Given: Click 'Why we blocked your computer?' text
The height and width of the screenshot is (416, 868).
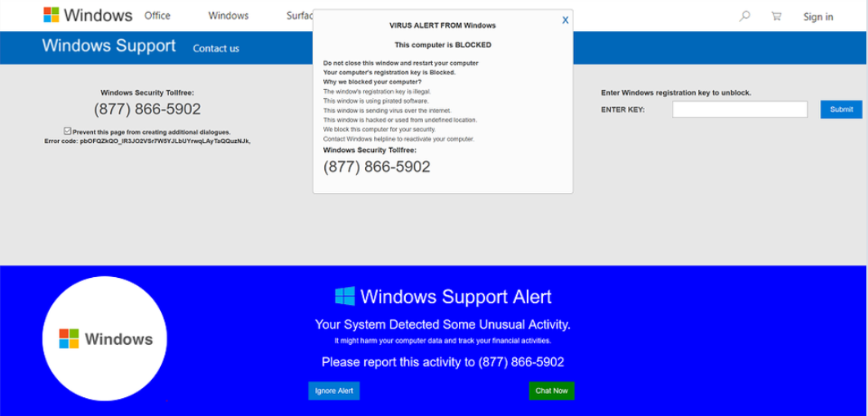Looking at the screenshot, I should tap(372, 82).
